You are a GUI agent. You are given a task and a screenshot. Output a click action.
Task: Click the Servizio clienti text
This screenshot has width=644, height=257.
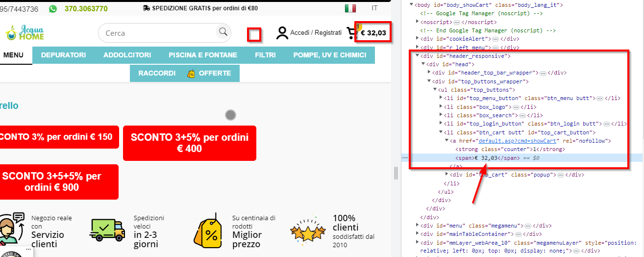(x=48, y=239)
